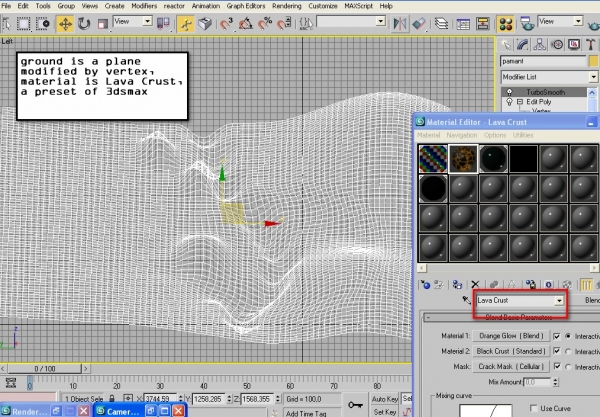
Task: Open Orange Glow (Blend) material slot
Action: [511, 336]
